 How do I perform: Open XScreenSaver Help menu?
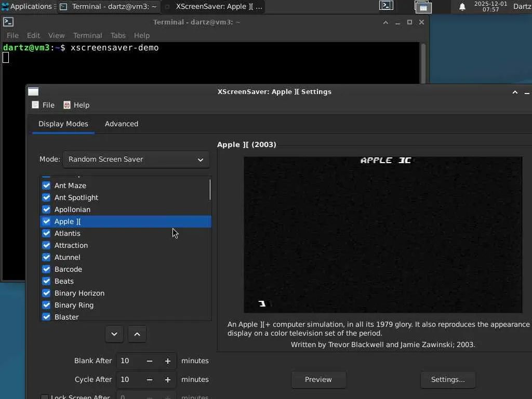pos(77,105)
